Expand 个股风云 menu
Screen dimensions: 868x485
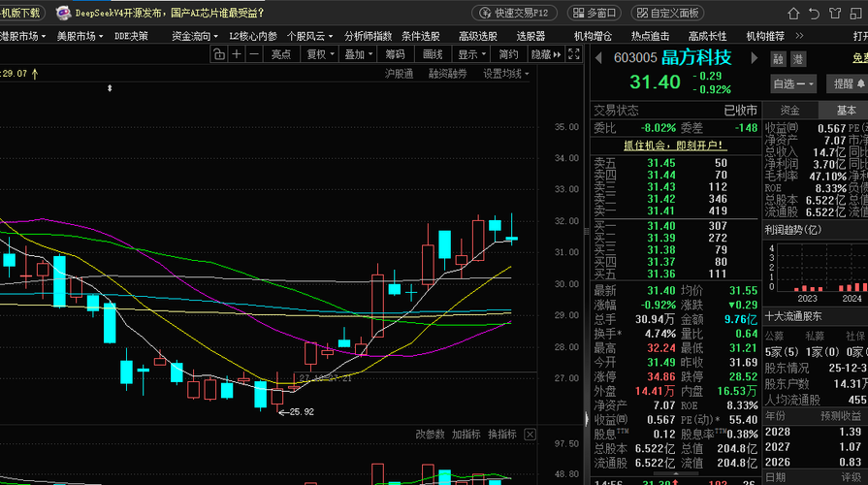point(309,36)
